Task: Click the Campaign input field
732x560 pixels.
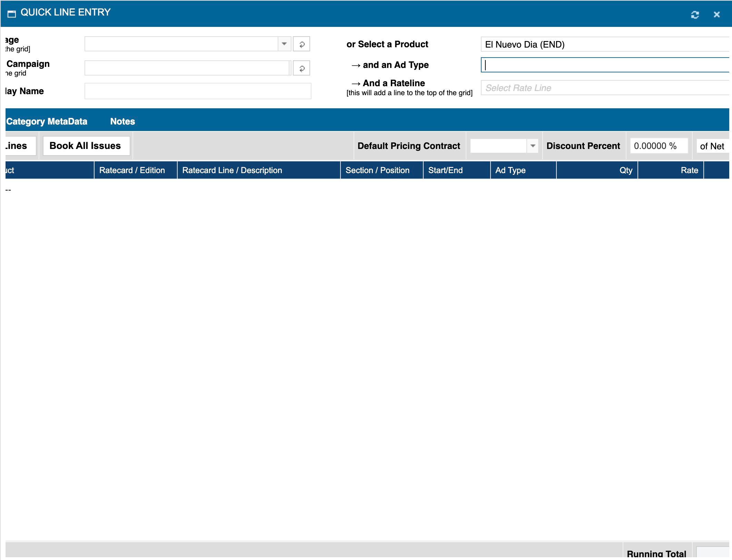Action: pyautogui.click(x=187, y=68)
